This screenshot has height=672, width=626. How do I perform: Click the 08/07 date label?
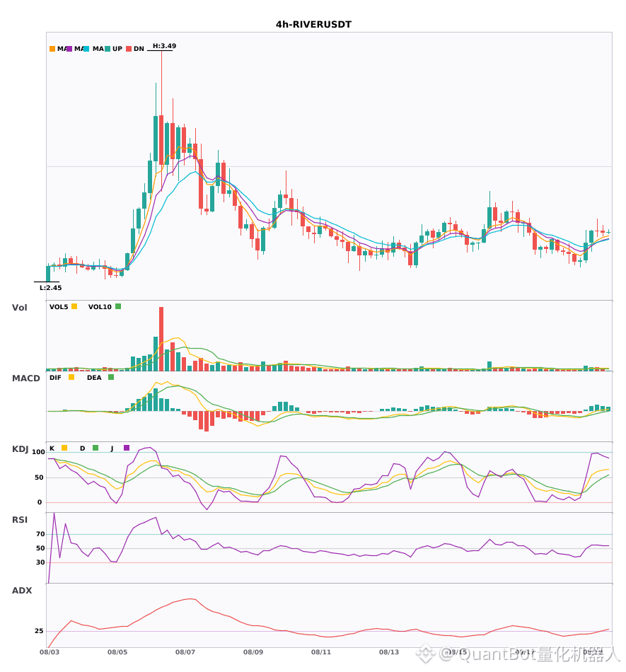click(x=185, y=652)
